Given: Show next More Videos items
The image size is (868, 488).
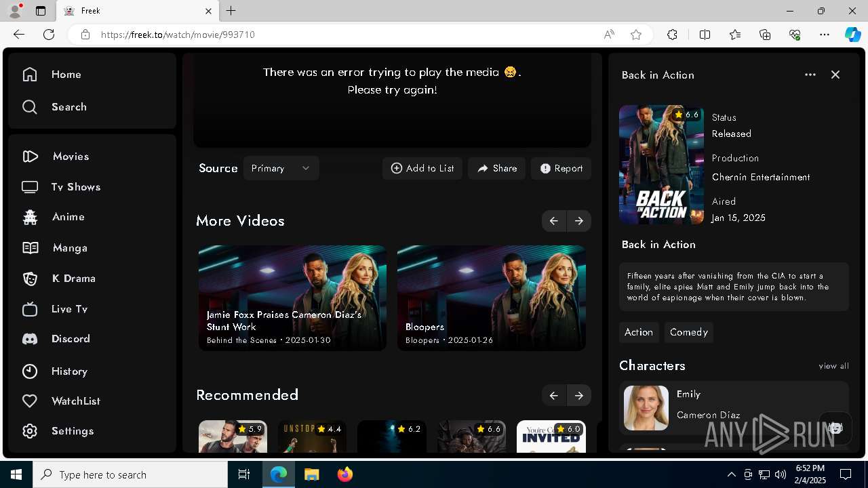Looking at the screenshot, I should (579, 221).
